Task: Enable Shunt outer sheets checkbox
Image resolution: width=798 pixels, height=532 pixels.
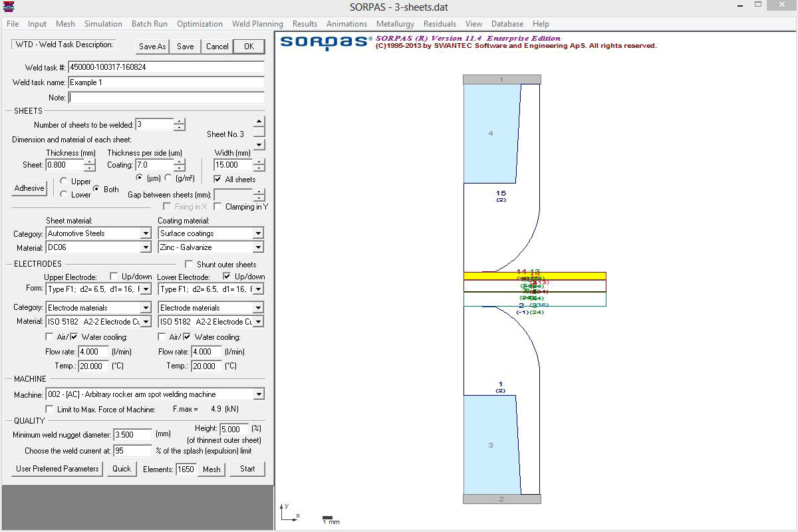Action: pos(189,264)
